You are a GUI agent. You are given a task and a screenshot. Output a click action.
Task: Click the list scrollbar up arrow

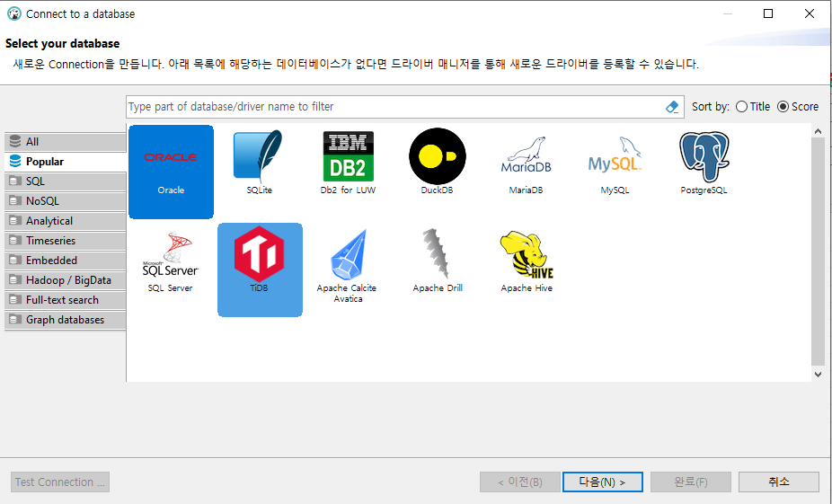pos(818,130)
